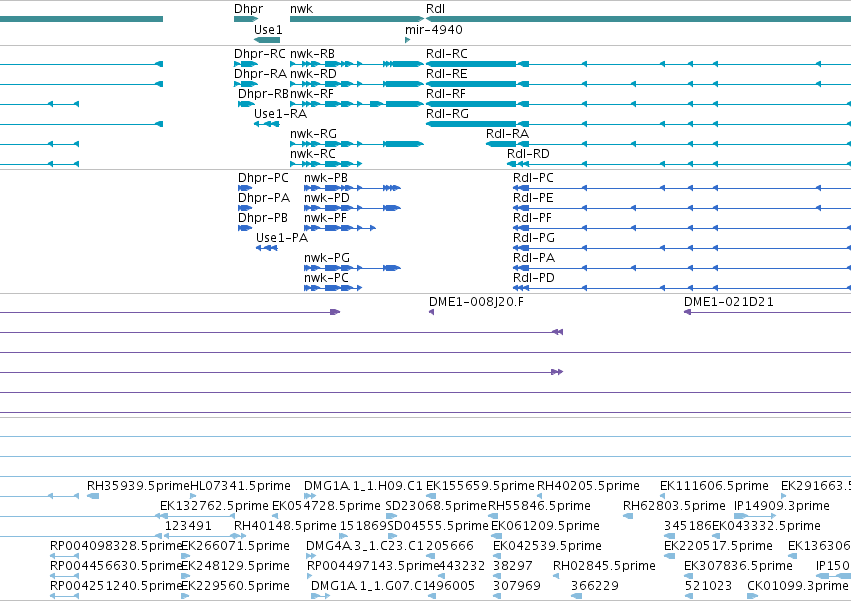The image size is (851, 601).
Task: Select the SD23068.5prime EST label
Action: (436, 506)
